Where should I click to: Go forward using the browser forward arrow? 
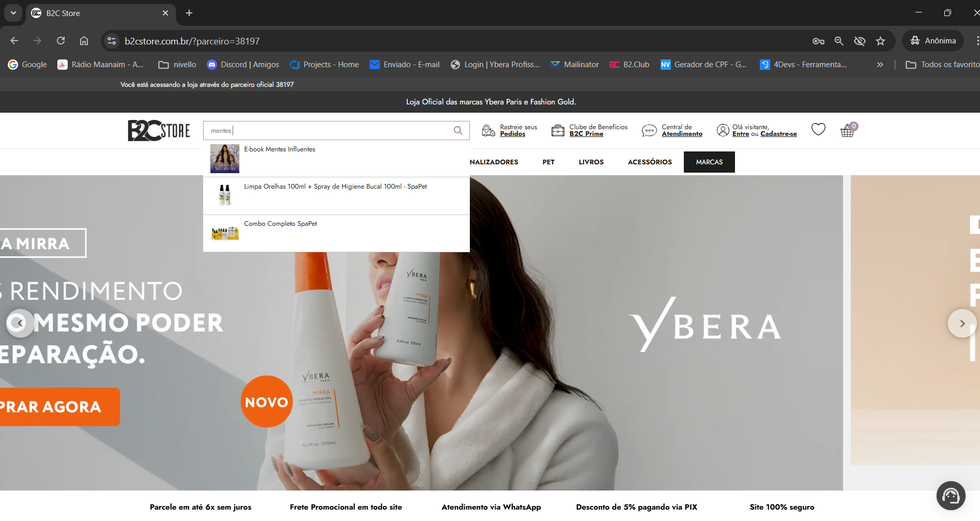point(37,41)
